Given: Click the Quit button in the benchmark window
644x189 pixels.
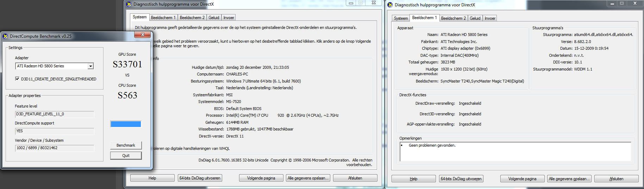Looking at the screenshot, I should click(126, 156).
